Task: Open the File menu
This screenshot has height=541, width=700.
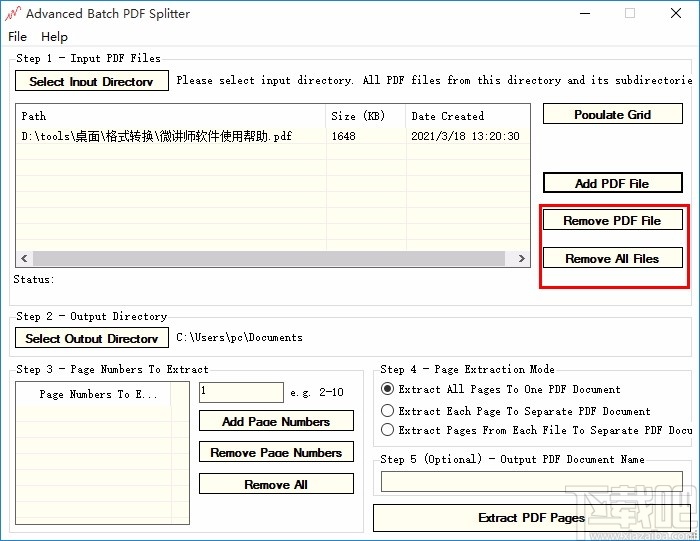Action: pos(17,37)
